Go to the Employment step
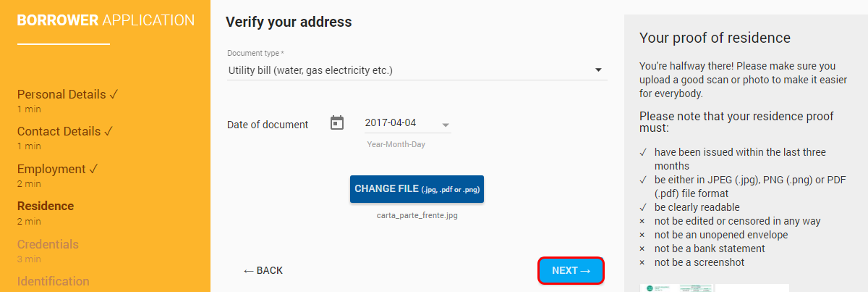The width and height of the screenshot is (868, 292). point(57,169)
